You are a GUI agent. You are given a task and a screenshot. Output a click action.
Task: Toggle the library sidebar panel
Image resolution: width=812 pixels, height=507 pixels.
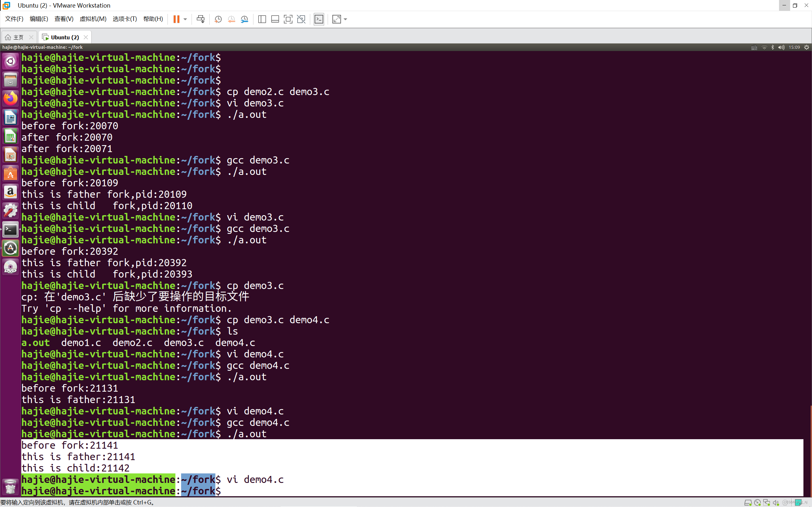click(262, 19)
